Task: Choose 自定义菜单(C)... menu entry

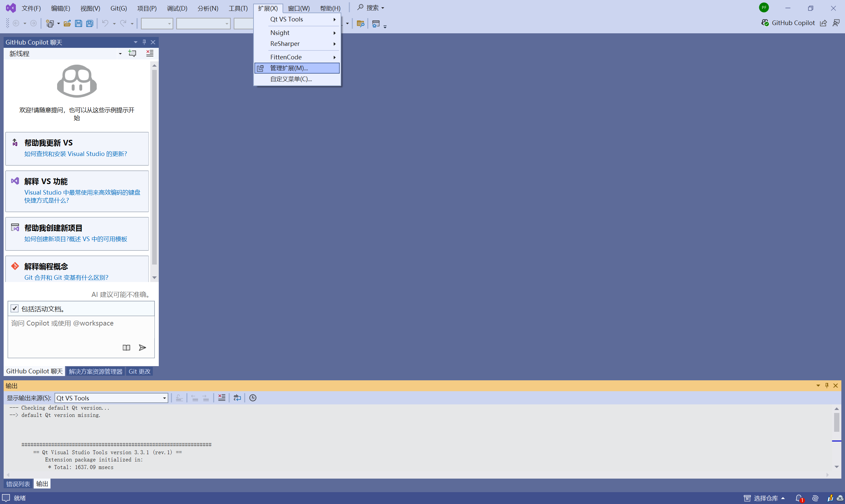Action: [x=297, y=79]
